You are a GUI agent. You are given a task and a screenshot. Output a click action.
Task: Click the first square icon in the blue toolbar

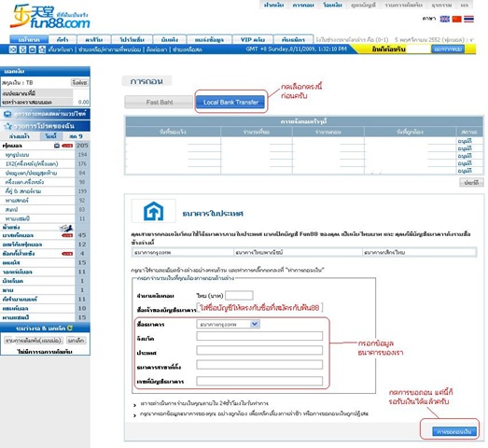pos(13,49)
